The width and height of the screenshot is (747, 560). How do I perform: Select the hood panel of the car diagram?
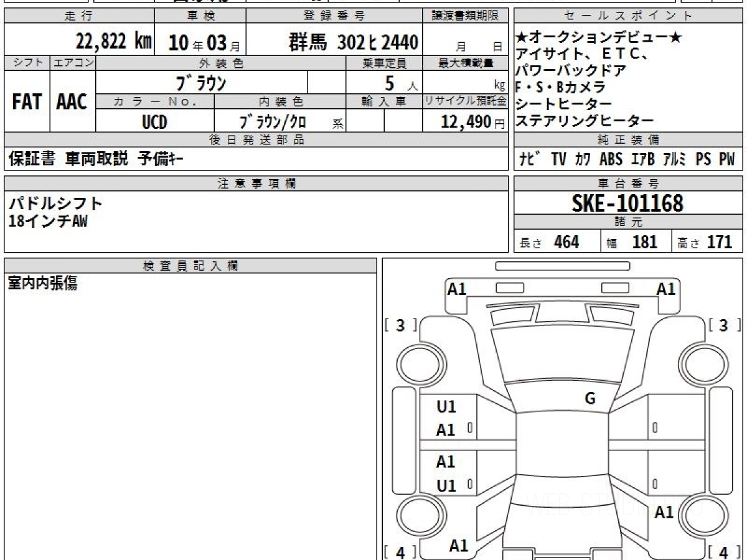click(562, 353)
